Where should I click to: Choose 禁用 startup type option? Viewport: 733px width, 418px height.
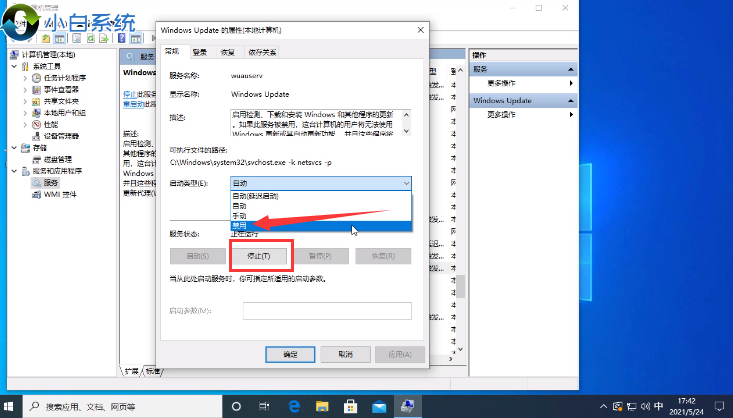pyautogui.click(x=321, y=226)
